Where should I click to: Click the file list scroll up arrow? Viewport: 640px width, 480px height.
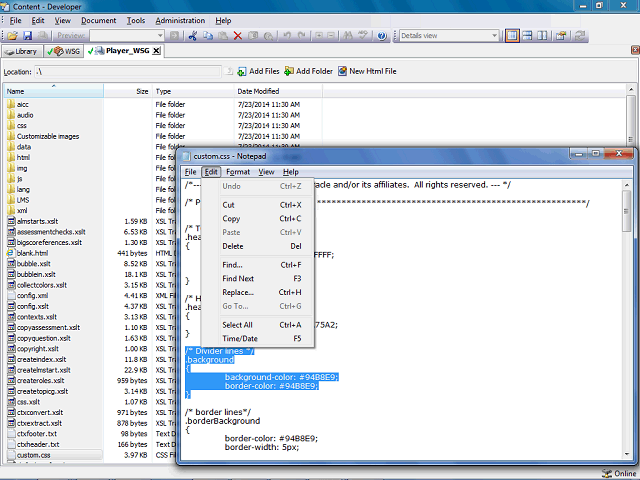[631, 89]
